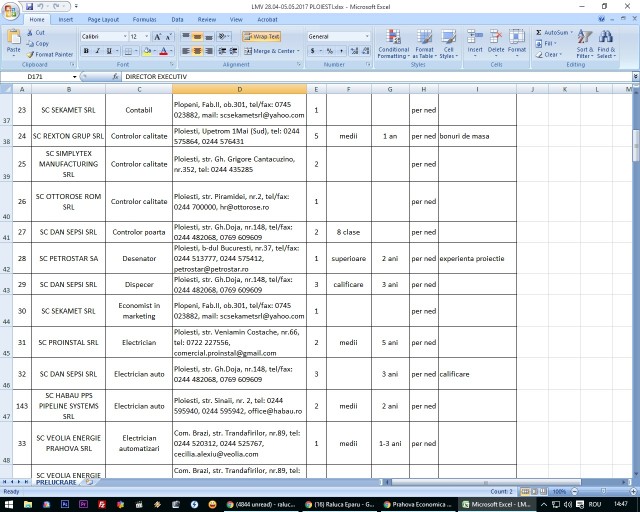Click the Office button logo
The width and height of the screenshot is (640, 512).
point(10,11)
